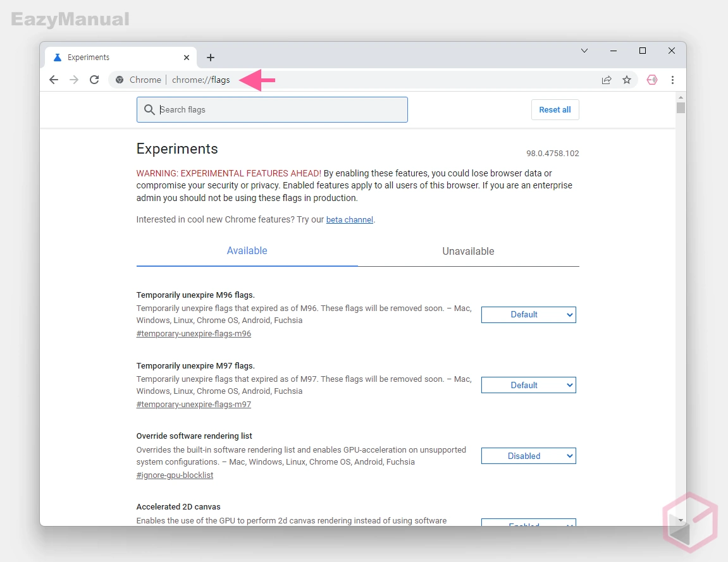
Task: Click the #temporary-unexpire-flags-m96 link
Action: pos(194,334)
